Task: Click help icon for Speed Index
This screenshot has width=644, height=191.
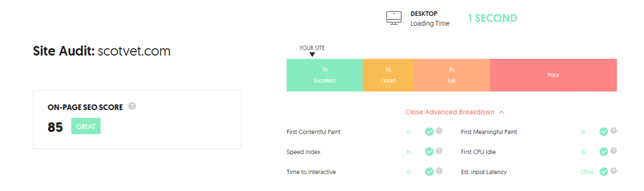Action: [x=439, y=151]
